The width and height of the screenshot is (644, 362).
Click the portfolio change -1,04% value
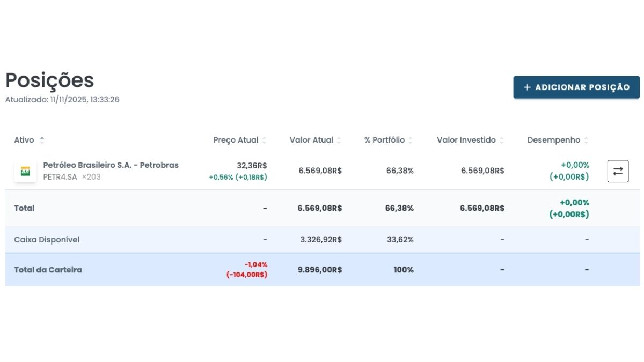[255, 264]
